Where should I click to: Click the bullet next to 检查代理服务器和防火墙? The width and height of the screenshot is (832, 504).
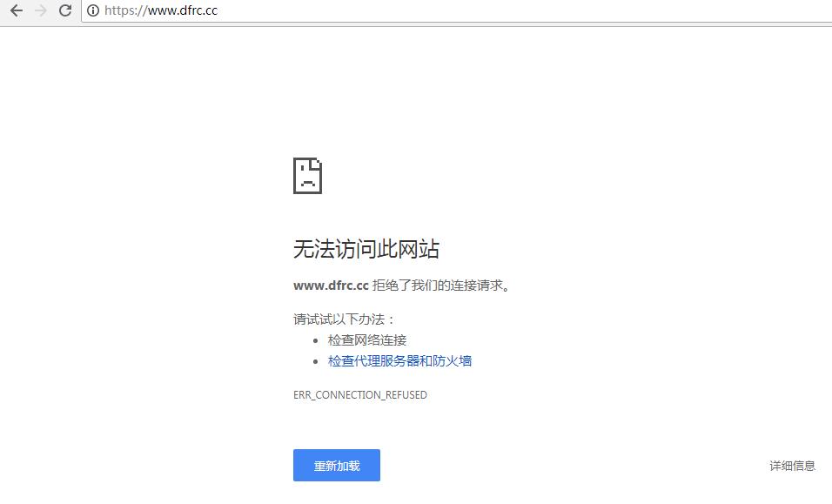(314, 360)
